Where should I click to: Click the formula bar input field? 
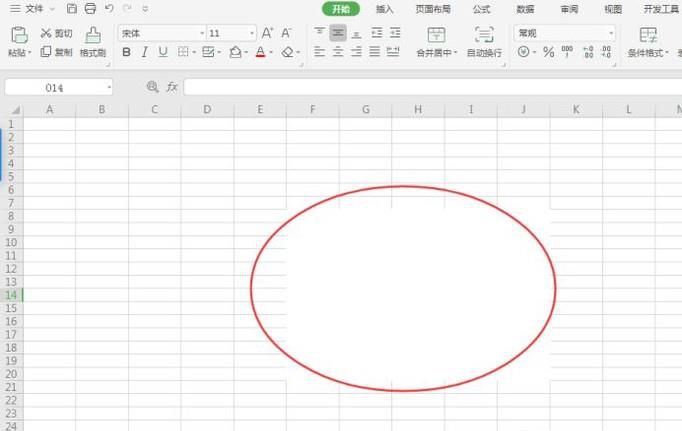tap(433, 87)
